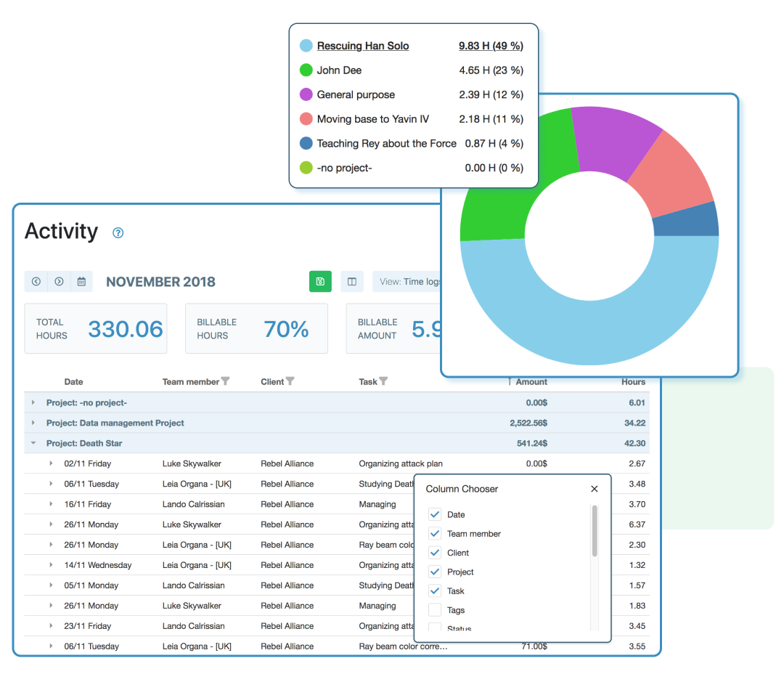This screenshot has width=784, height=698.
Task: Click filter icon on Client column
Action: point(290,381)
